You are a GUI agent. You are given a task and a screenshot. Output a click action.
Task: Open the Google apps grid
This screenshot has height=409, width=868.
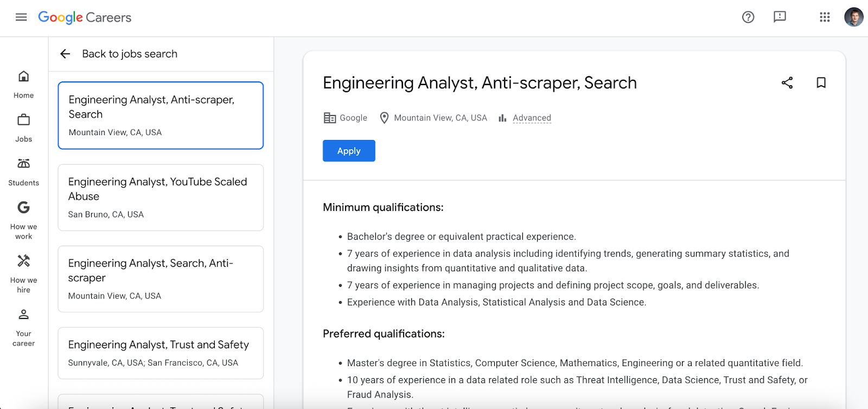coord(825,17)
